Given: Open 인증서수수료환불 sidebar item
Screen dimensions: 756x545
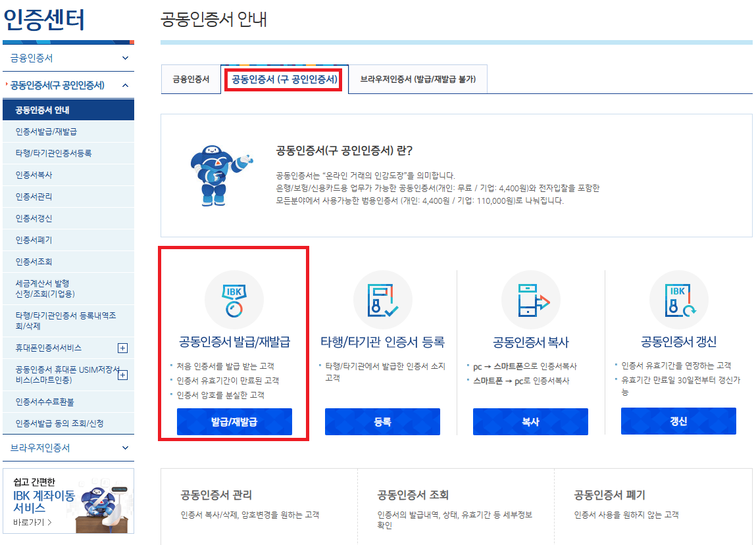Looking at the screenshot, I should coord(68,402).
